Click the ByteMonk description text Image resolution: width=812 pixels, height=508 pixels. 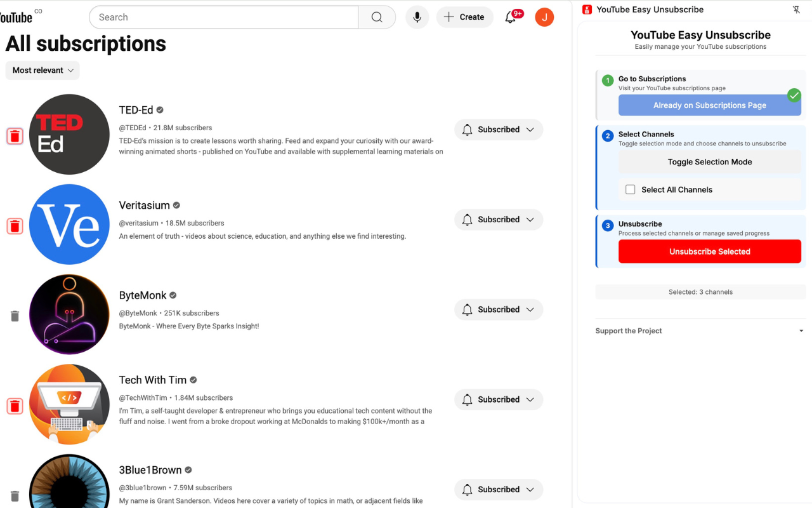tap(189, 326)
